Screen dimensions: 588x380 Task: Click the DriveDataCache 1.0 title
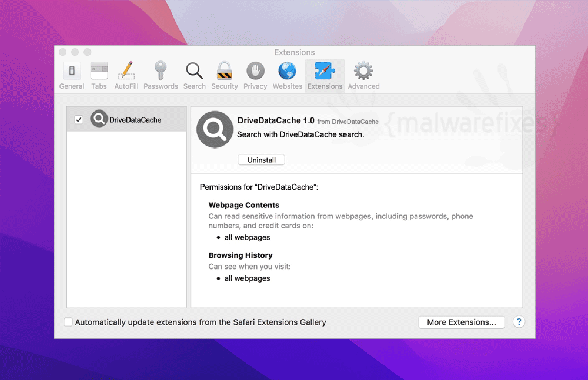point(276,120)
